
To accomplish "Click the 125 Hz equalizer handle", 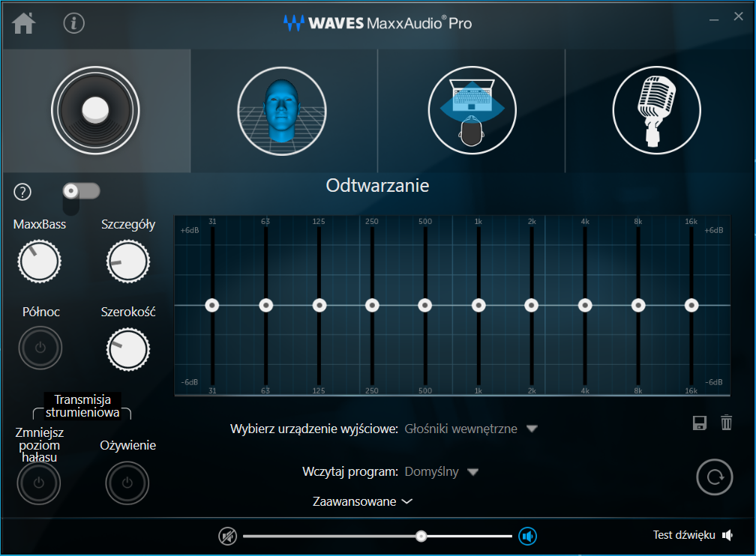I will (x=319, y=305).
